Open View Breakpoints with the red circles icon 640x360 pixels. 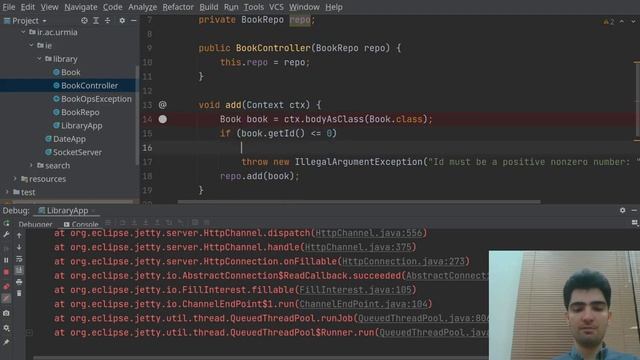pyautogui.click(x=6, y=287)
